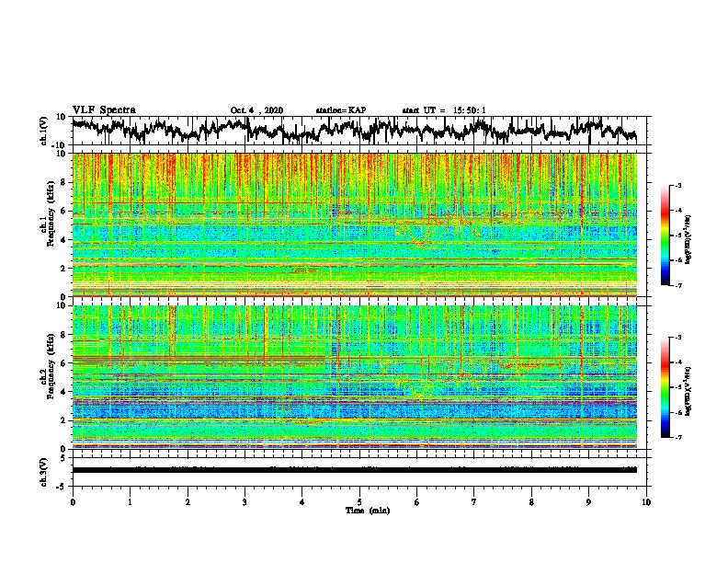Select the 'Time (min)' axis title
Screen dimensions: 728x563
pos(368,511)
